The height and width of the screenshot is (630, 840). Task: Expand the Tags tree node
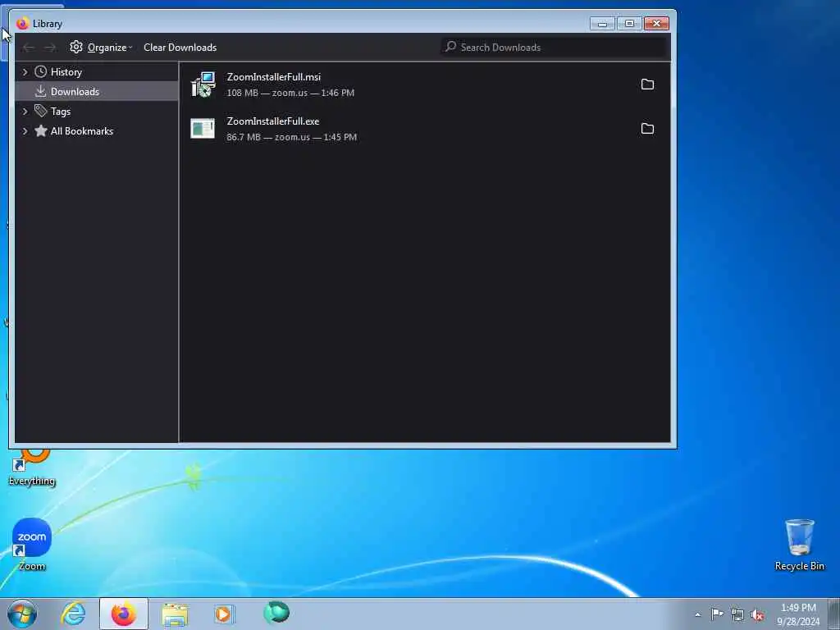[x=25, y=111]
